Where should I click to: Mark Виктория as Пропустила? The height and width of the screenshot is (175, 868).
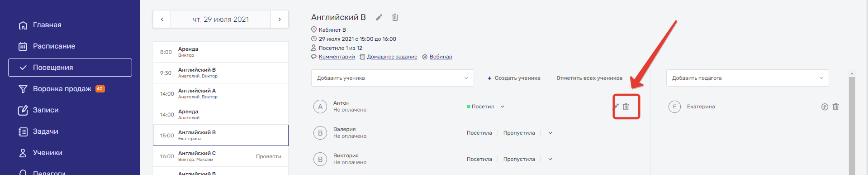coord(519,159)
